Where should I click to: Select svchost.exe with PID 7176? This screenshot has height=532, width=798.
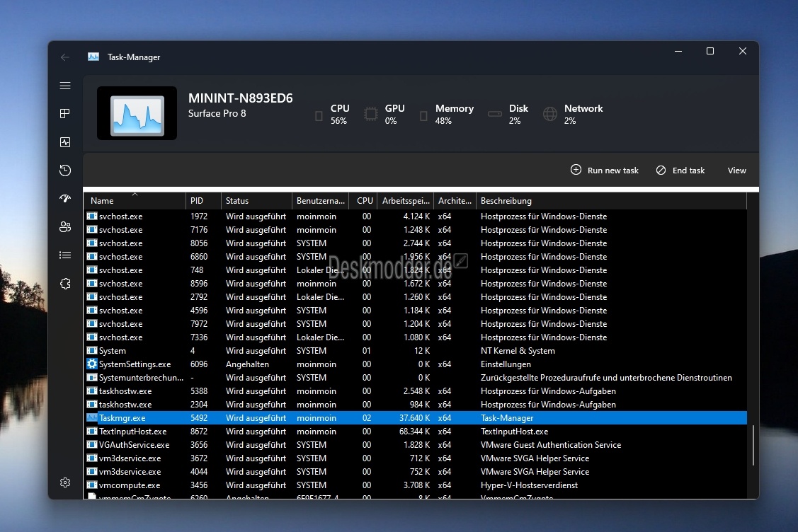tap(120, 230)
